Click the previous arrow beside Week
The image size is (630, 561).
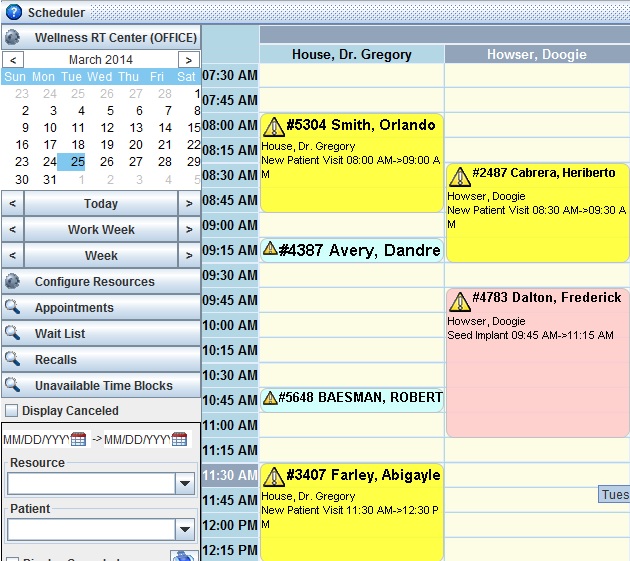click(x=12, y=256)
